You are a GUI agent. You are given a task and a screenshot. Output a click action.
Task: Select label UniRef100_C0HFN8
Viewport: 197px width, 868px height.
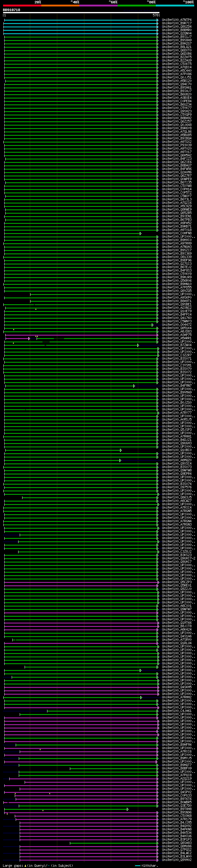coord(177,233)
